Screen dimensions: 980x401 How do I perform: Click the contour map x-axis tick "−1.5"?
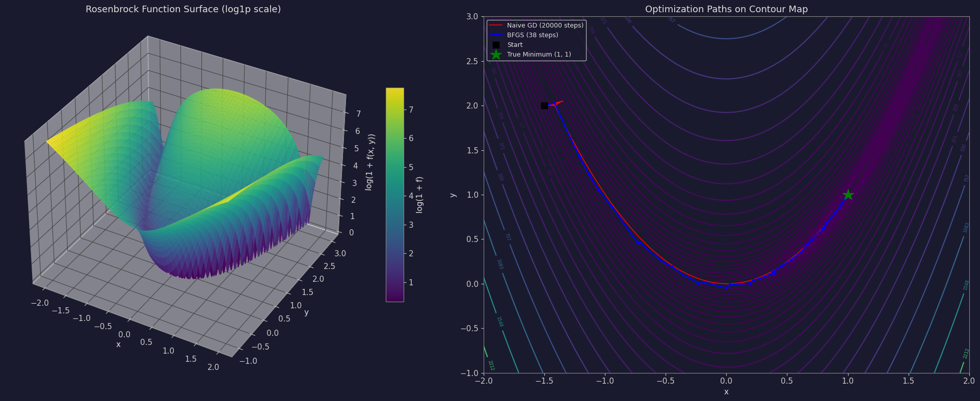544,381
